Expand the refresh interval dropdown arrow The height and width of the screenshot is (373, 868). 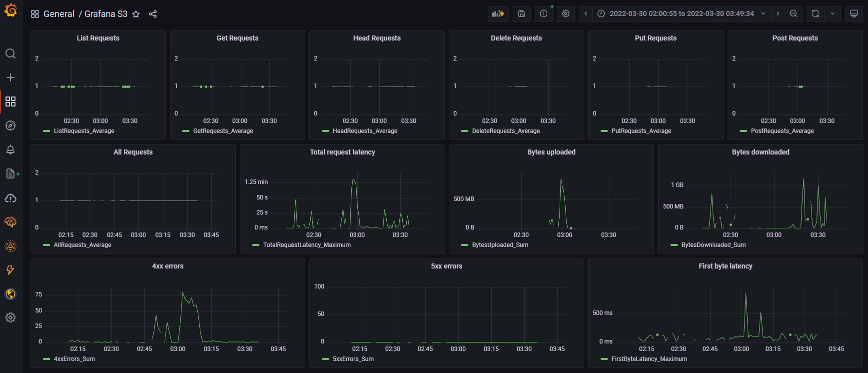[833, 14]
